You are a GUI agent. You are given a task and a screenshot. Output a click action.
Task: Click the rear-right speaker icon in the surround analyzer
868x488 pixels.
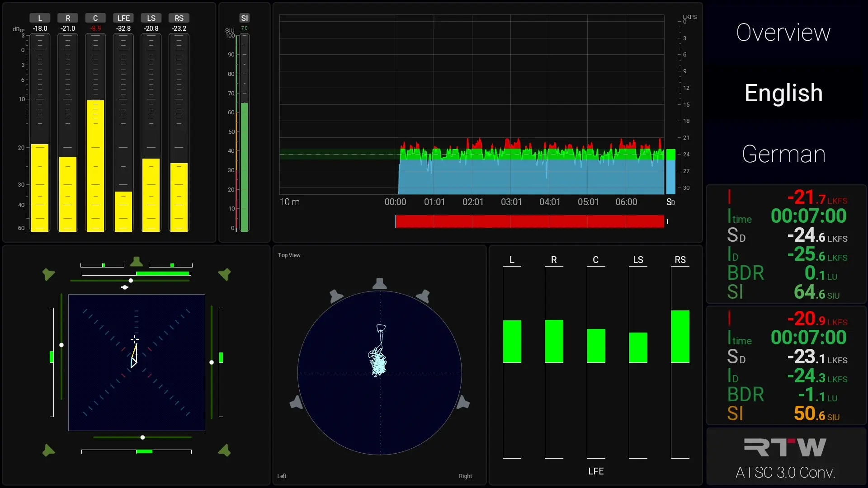(224, 450)
